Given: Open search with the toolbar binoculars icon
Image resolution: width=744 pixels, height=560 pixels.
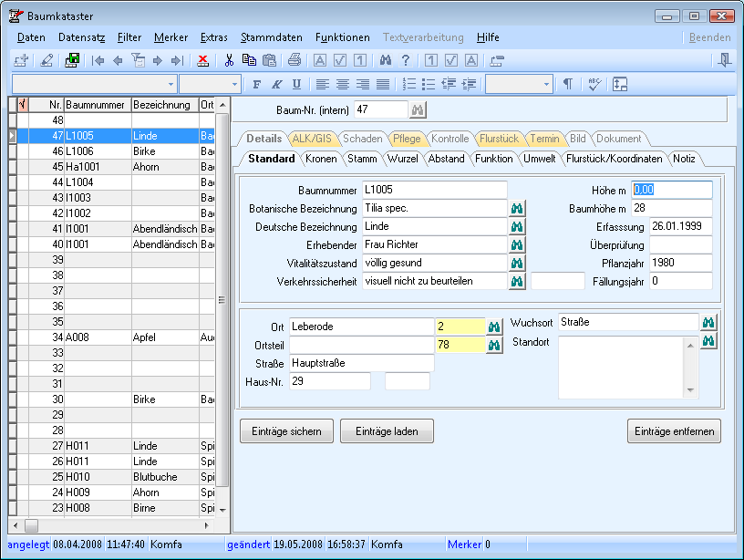Looking at the screenshot, I should pyautogui.click(x=386, y=60).
